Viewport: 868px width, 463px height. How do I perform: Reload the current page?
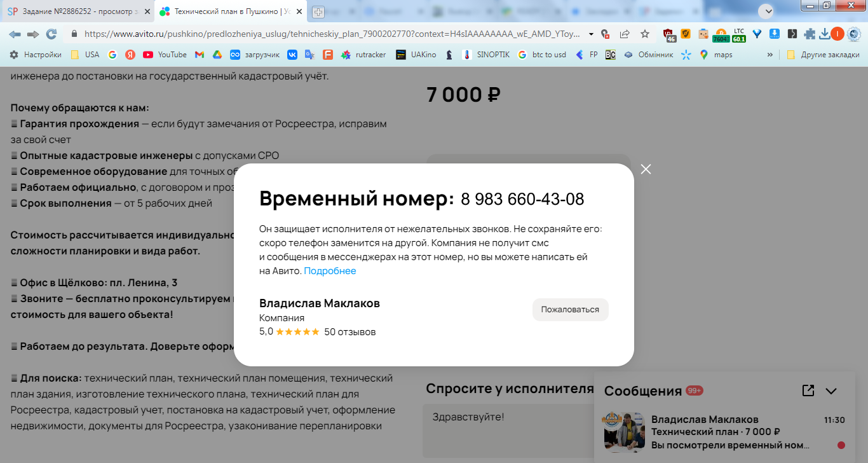coord(51,34)
